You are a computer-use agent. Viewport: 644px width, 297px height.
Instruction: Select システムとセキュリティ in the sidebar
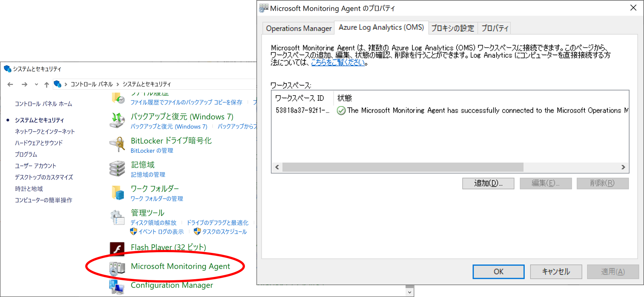(x=39, y=120)
